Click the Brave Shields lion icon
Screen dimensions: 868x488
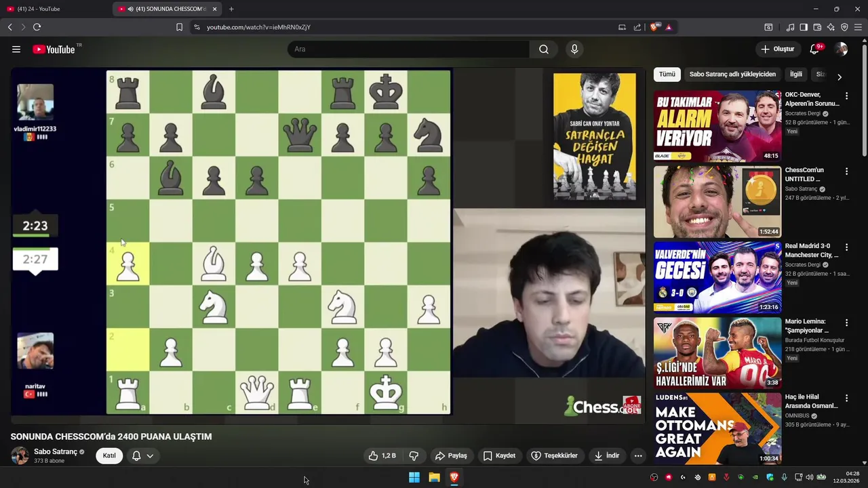[x=654, y=27]
